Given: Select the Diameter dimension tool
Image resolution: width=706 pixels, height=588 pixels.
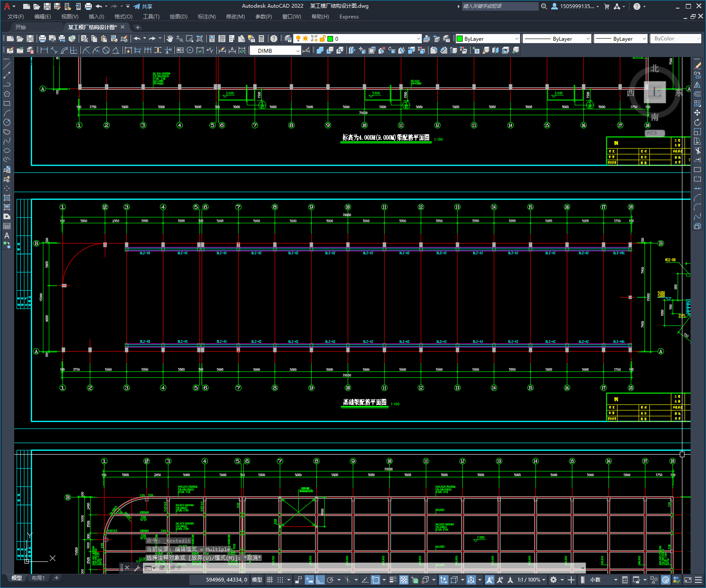Looking at the screenshot, I should click(106, 50).
